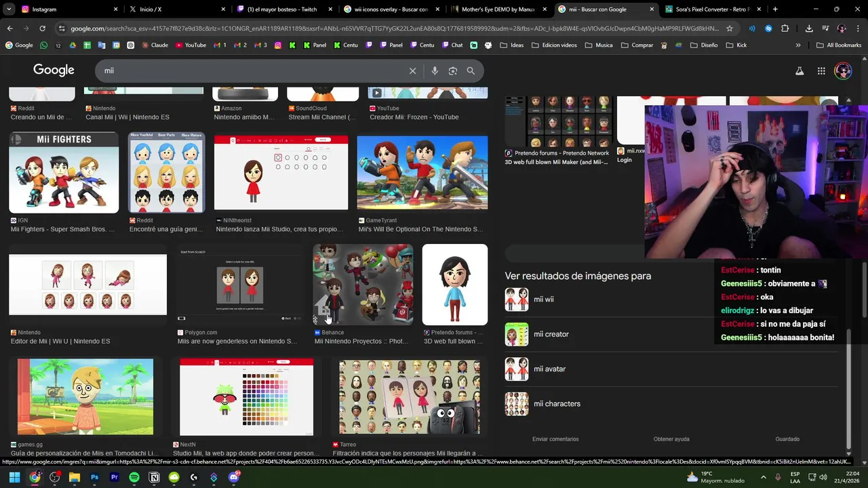
Task: Switch to the Inicio / X tab
Action: click(x=178, y=9)
